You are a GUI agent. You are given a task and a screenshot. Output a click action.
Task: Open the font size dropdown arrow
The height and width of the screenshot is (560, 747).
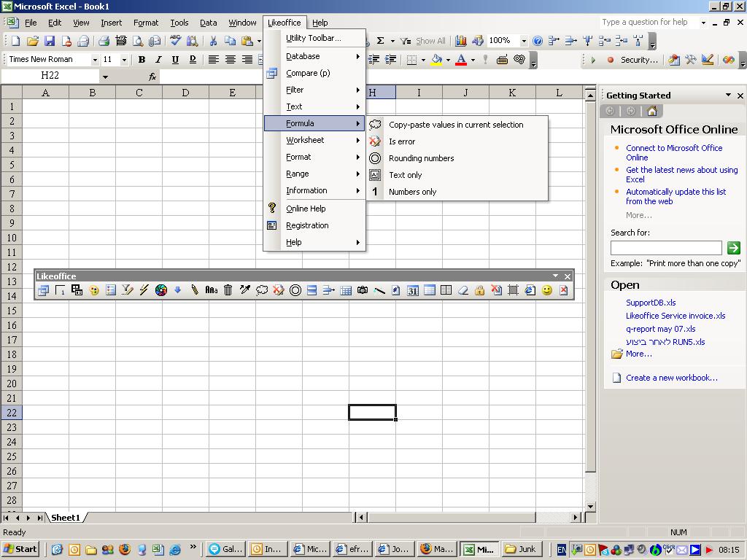pos(124,60)
